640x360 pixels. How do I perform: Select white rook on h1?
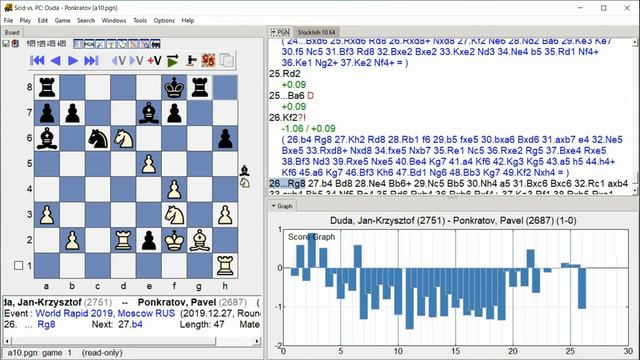[225, 266]
